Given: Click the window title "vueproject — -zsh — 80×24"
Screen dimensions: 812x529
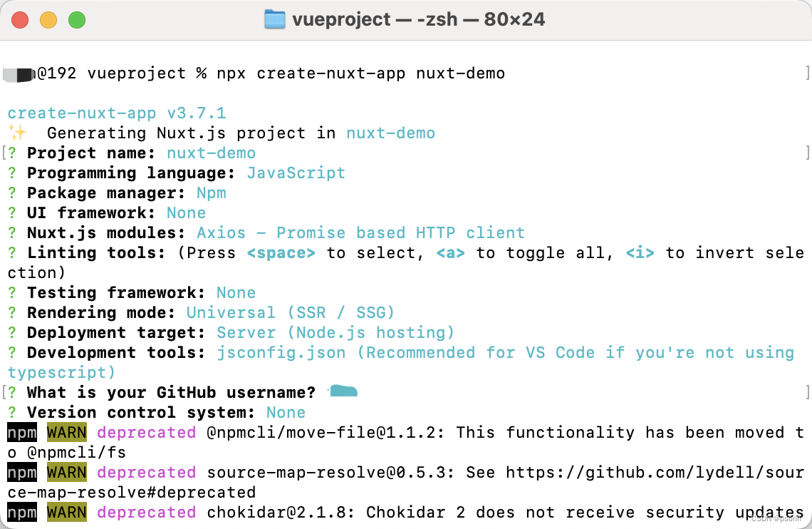Looking at the screenshot, I should [x=418, y=20].
